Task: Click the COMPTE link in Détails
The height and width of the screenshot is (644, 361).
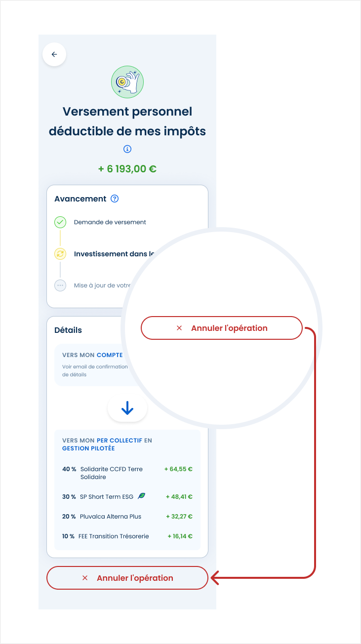Action: 110,355
